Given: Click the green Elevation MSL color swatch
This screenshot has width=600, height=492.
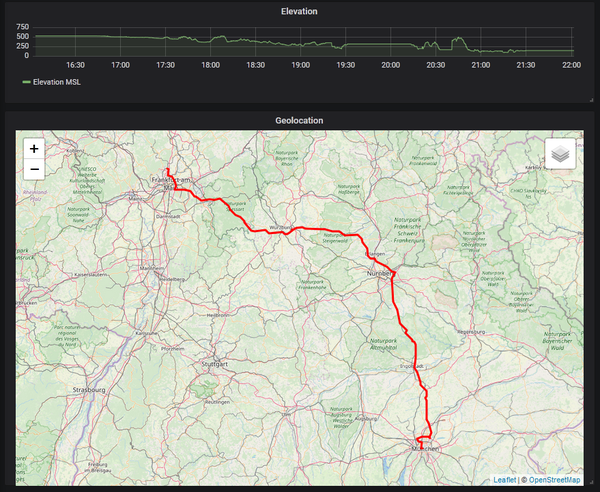Looking at the screenshot, I should [26, 82].
